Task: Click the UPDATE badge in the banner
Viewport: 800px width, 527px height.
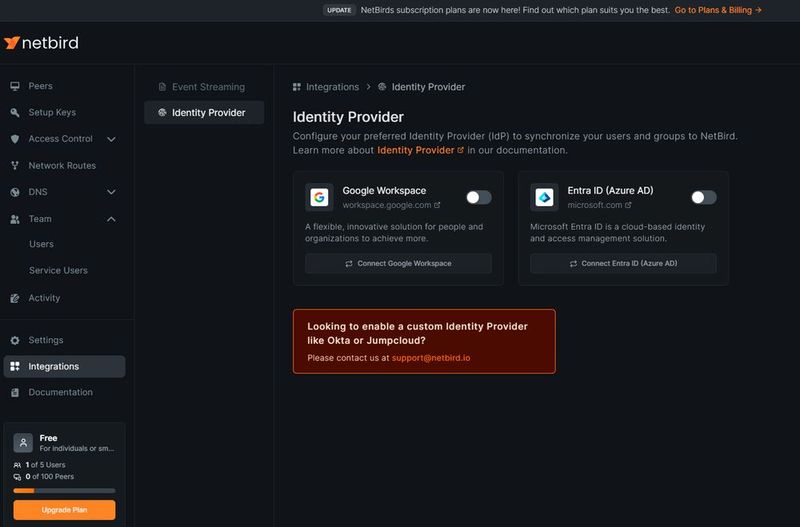Action: click(x=339, y=10)
